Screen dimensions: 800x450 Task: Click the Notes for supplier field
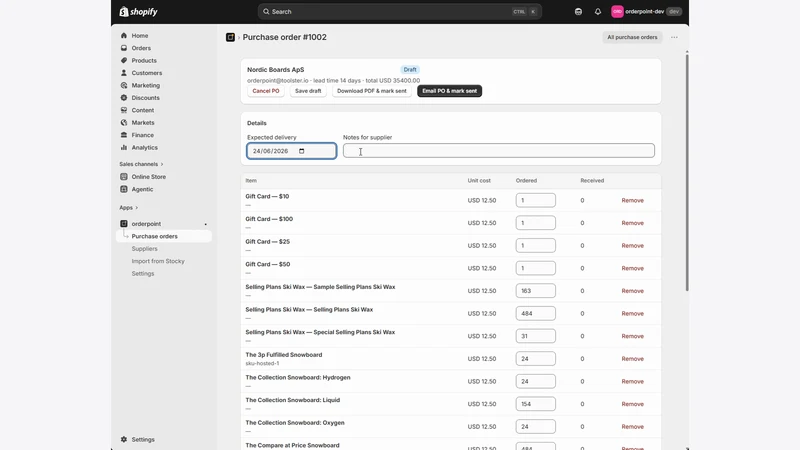click(498, 151)
